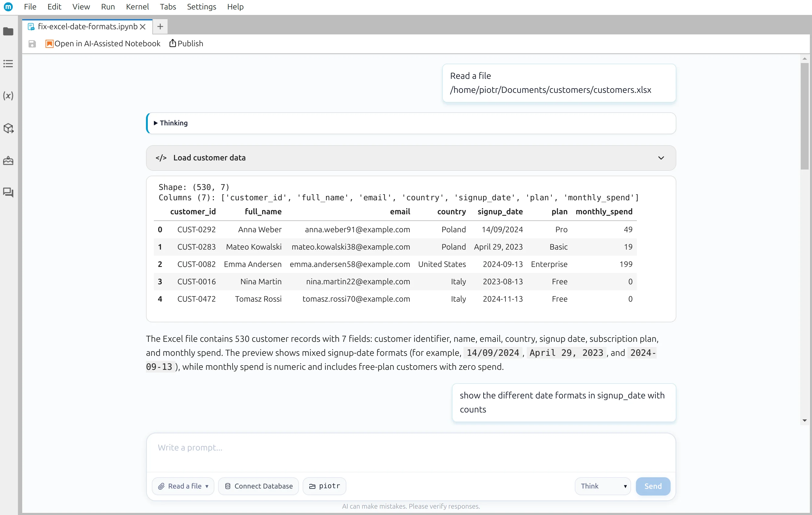The image size is (812, 515).
Task: Open the recipes toolbox sidebar icon
Action: pyautogui.click(x=8, y=160)
